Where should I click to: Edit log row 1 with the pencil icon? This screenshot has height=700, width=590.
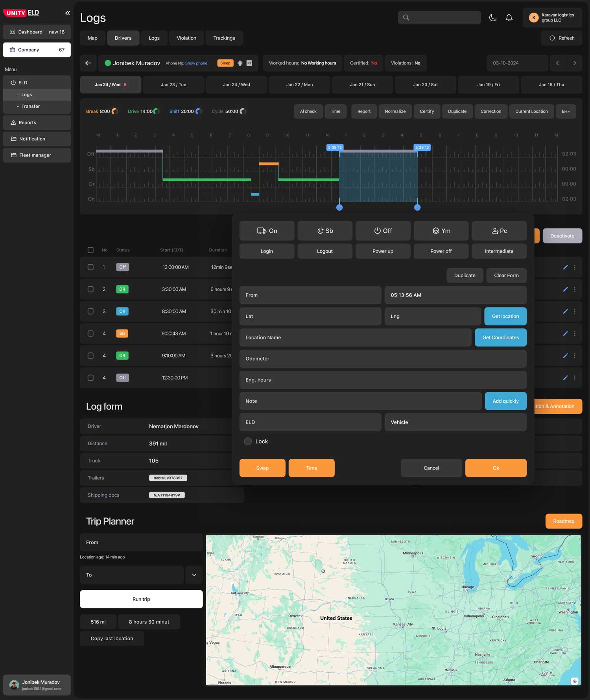tap(565, 267)
